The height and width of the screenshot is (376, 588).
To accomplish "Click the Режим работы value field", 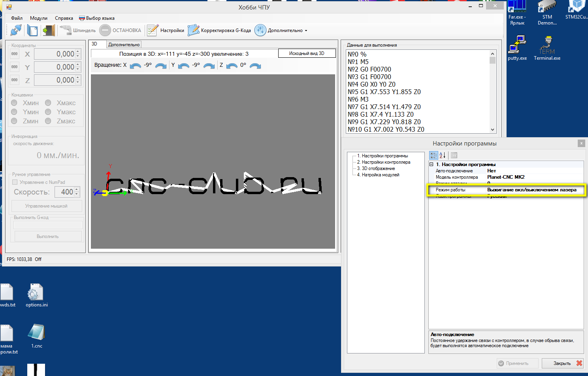I will click(535, 190).
